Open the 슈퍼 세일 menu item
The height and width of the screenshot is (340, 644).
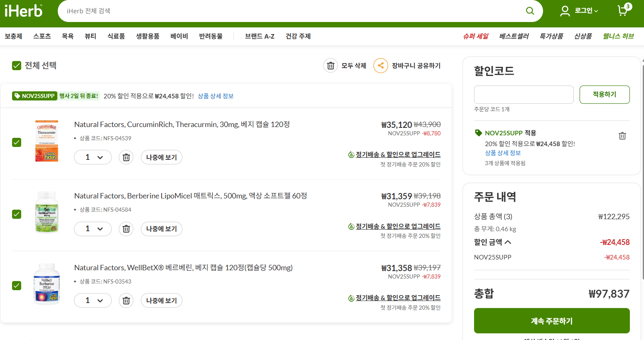[x=475, y=36]
